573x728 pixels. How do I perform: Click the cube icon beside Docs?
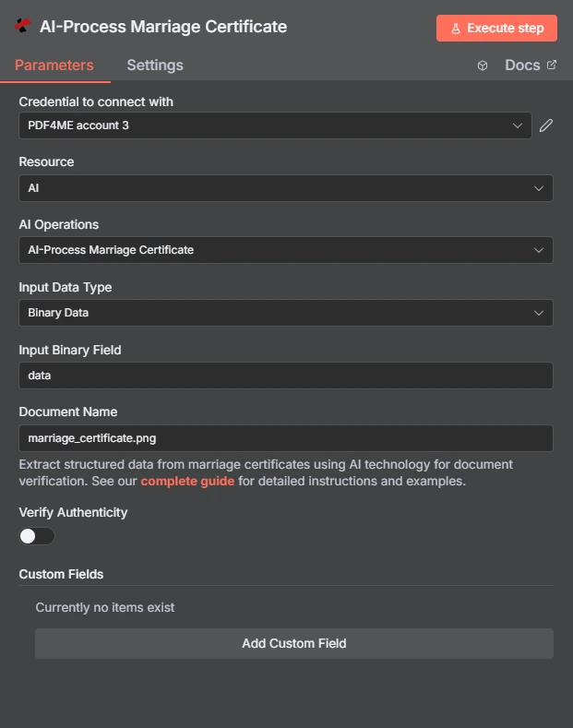click(483, 66)
